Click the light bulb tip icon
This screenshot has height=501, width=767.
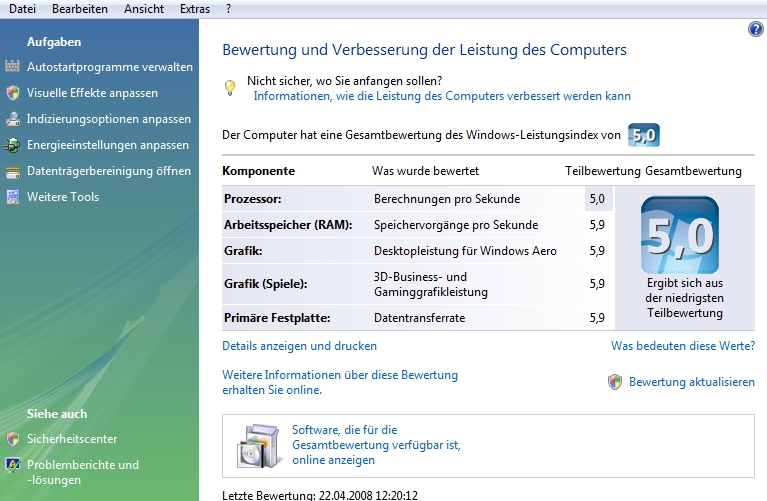(x=230, y=88)
